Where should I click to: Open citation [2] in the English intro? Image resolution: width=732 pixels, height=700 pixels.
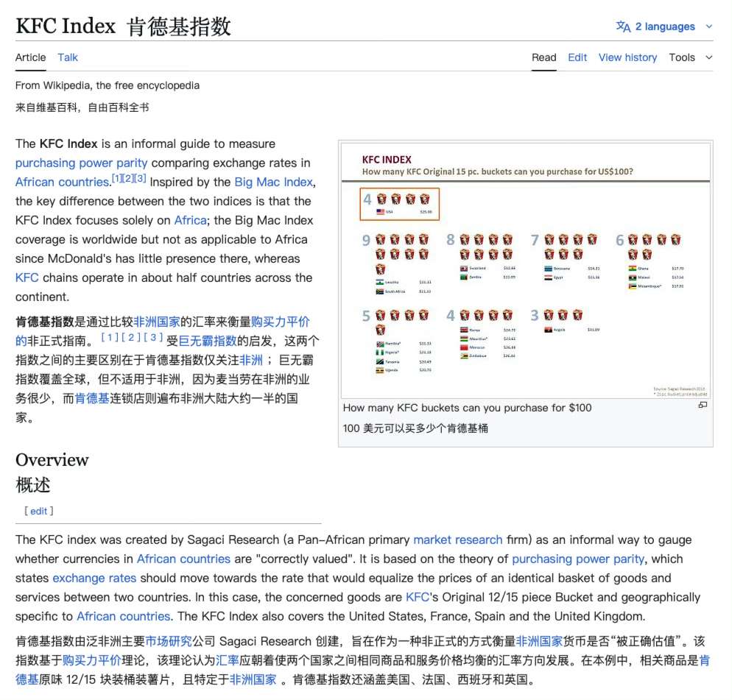click(x=128, y=178)
